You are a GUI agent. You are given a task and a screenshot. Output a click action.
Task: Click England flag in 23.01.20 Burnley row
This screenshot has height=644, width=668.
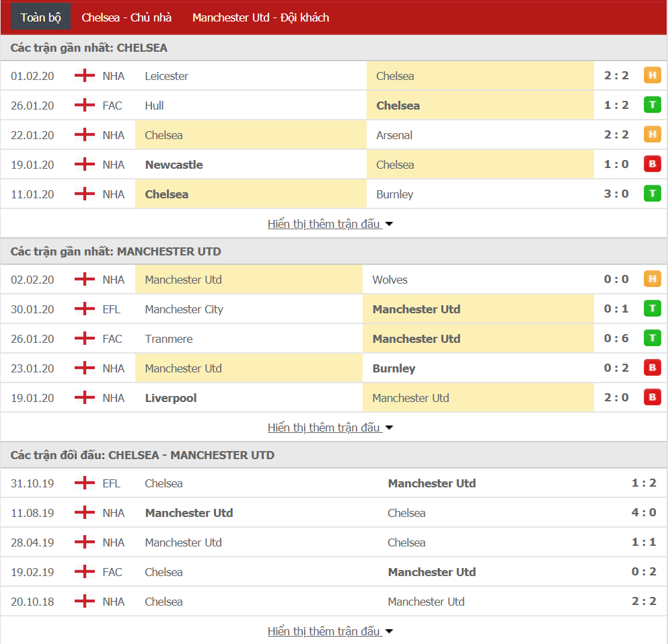[85, 368]
